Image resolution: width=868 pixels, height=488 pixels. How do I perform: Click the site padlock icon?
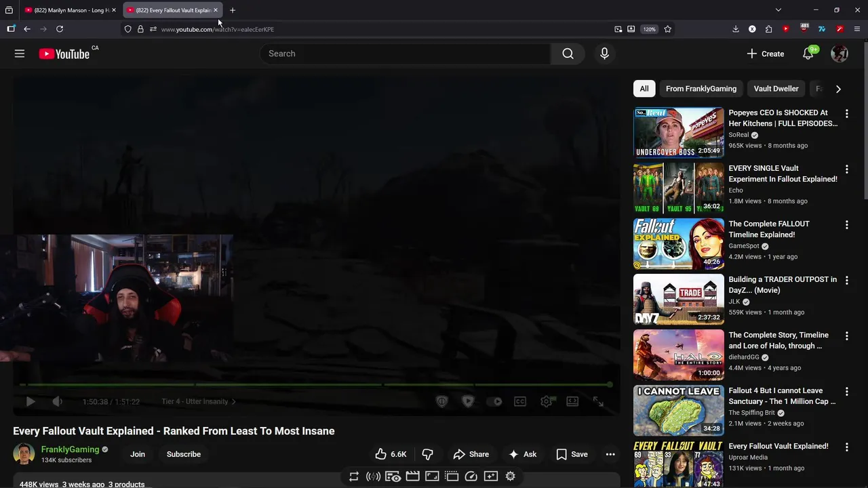coord(140,29)
